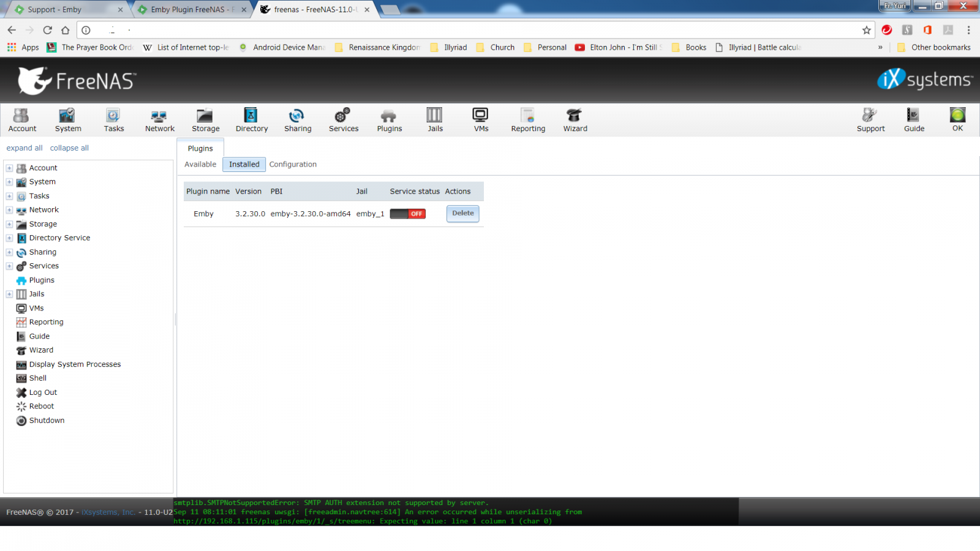Click the Plugin name column header
Screen dimensions: 980x551
(x=208, y=192)
